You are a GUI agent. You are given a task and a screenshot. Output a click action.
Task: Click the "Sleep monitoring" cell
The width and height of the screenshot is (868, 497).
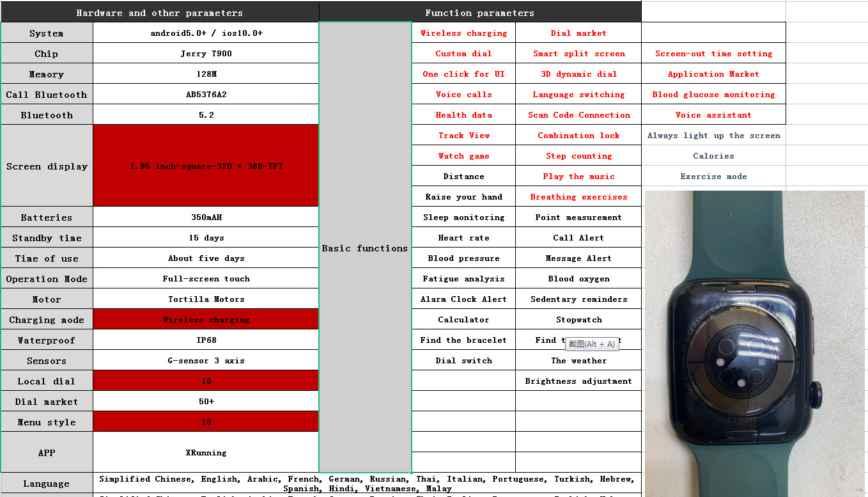(x=463, y=217)
